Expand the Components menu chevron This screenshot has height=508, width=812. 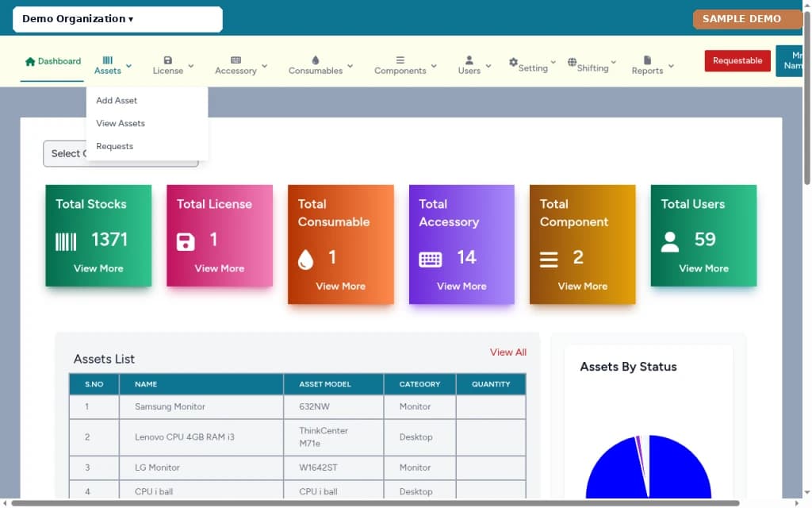434,66
